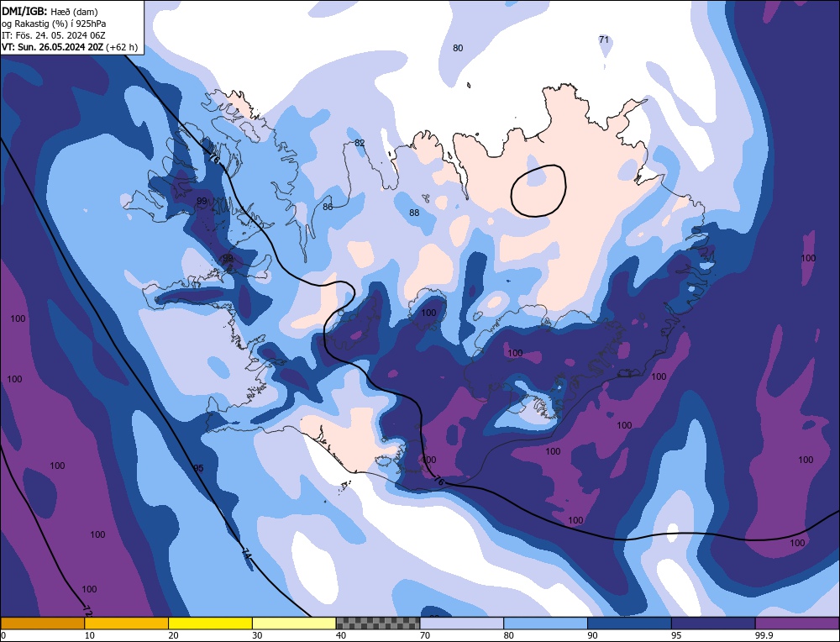The width and height of the screenshot is (840, 642).
Task: Click the '20' legend scale label
Action: coord(174,635)
